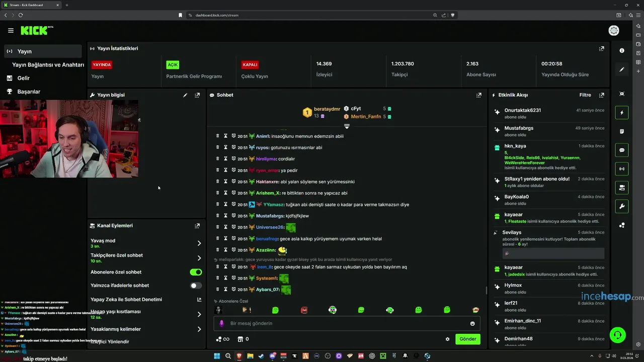The width and height of the screenshot is (644, 362).
Task: Click the chat scrollbar
Action: pos(486,291)
